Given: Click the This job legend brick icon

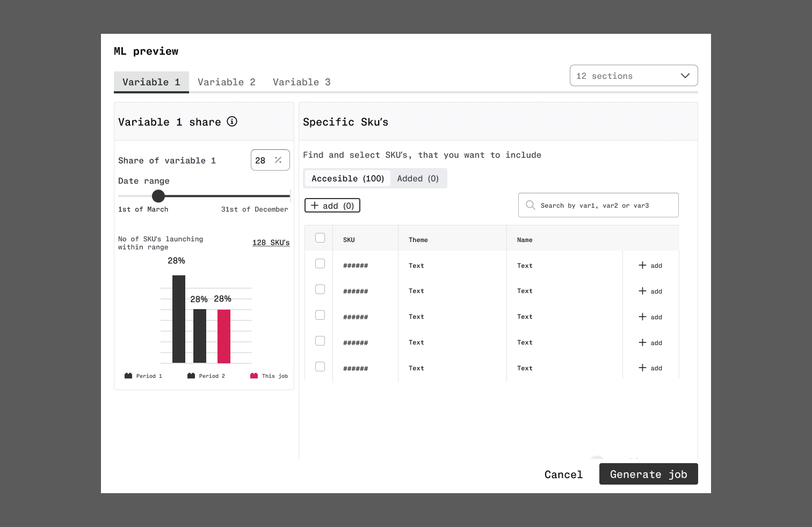Looking at the screenshot, I should coord(254,376).
